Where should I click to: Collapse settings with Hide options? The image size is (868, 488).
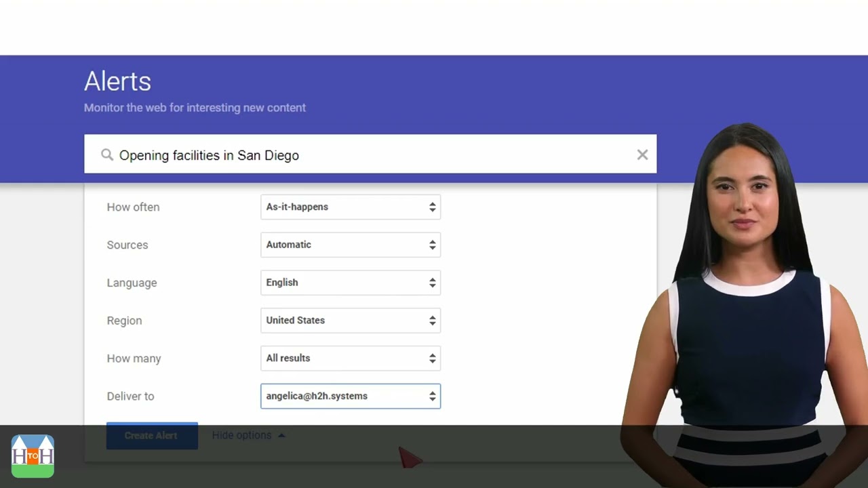pyautogui.click(x=248, y=435)
